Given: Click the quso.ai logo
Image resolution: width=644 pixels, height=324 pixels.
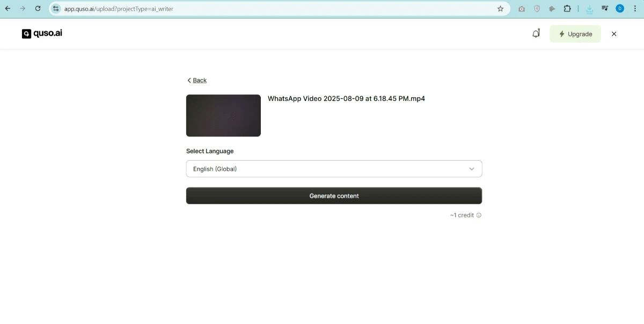Looking at the screenshot, I should 41,33.
